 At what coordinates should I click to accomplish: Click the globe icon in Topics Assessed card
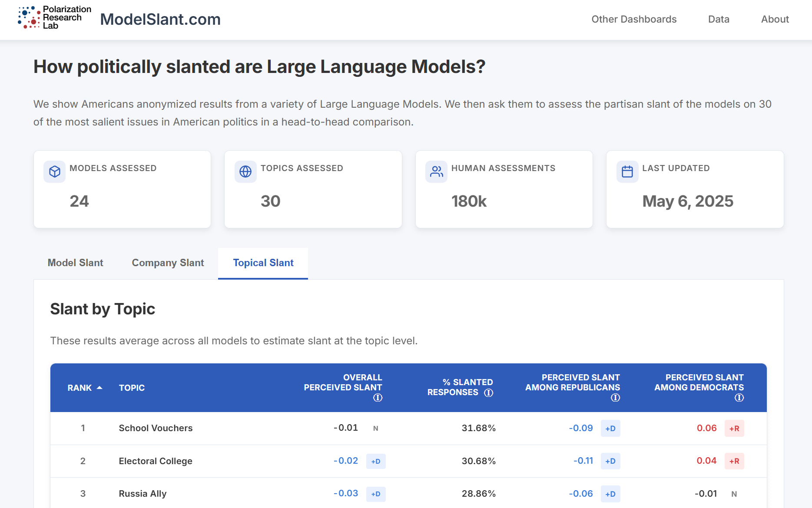click(245, 172)
